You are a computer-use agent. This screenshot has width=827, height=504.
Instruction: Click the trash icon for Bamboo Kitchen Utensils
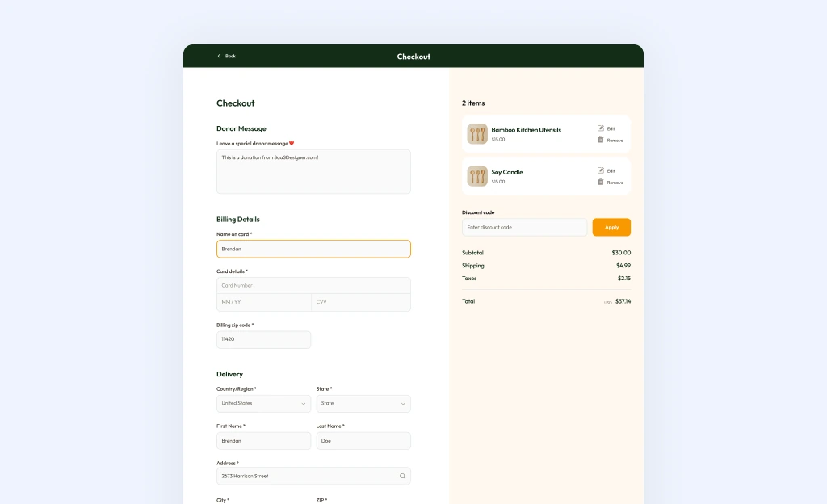click(x=601, y=140)
